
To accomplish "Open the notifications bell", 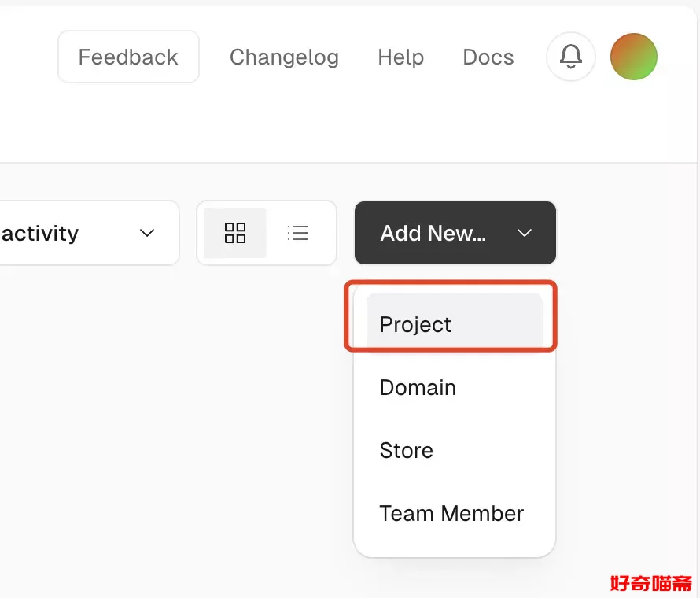I will pos(571,57).
